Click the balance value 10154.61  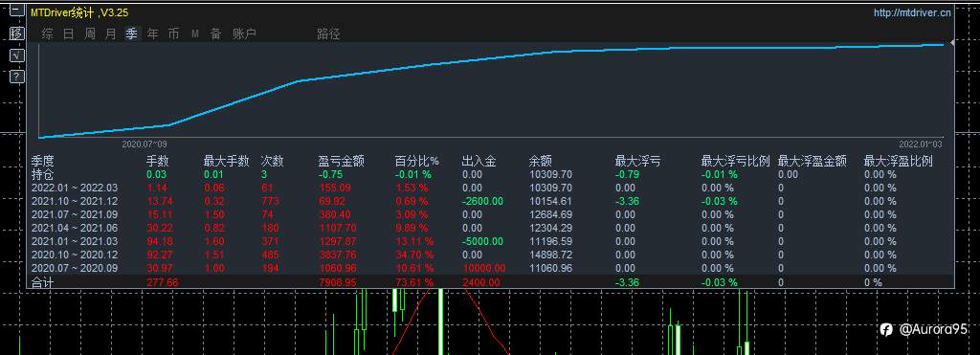tap(550, 201)
